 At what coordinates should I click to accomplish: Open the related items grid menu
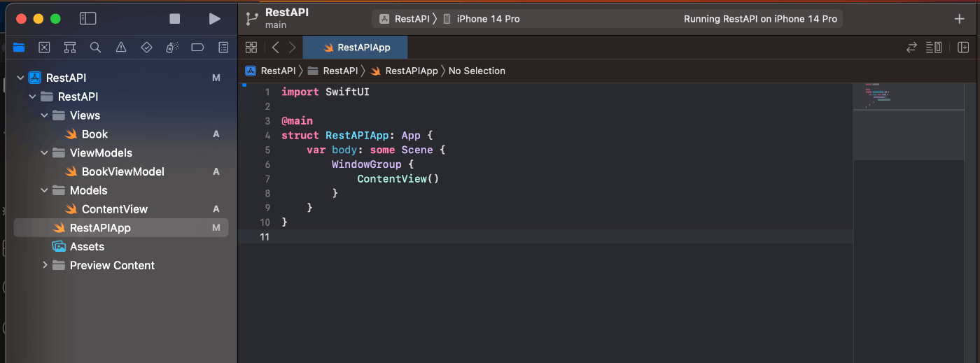[251, 48]
